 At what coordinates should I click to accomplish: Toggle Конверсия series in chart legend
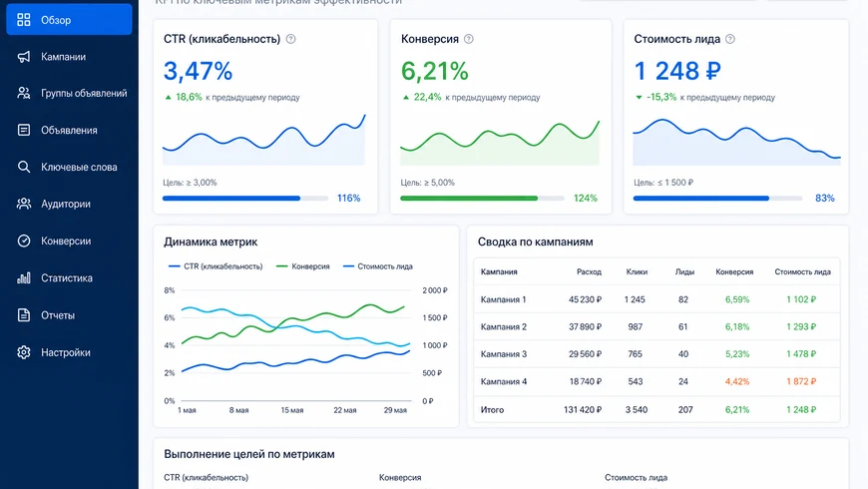(303, 266)
